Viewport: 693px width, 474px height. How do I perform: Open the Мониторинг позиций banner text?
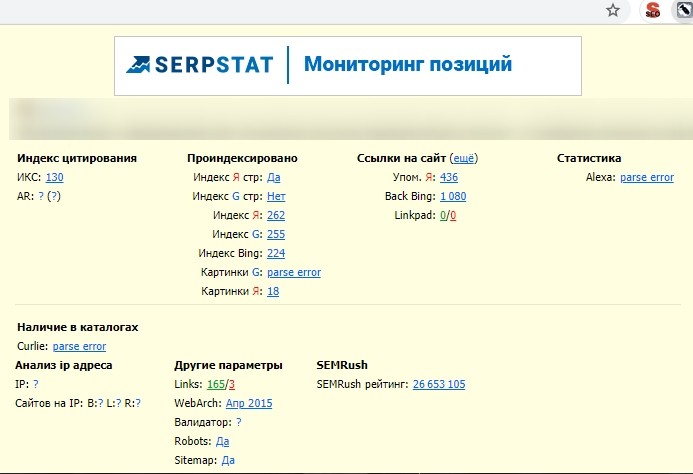408,64
